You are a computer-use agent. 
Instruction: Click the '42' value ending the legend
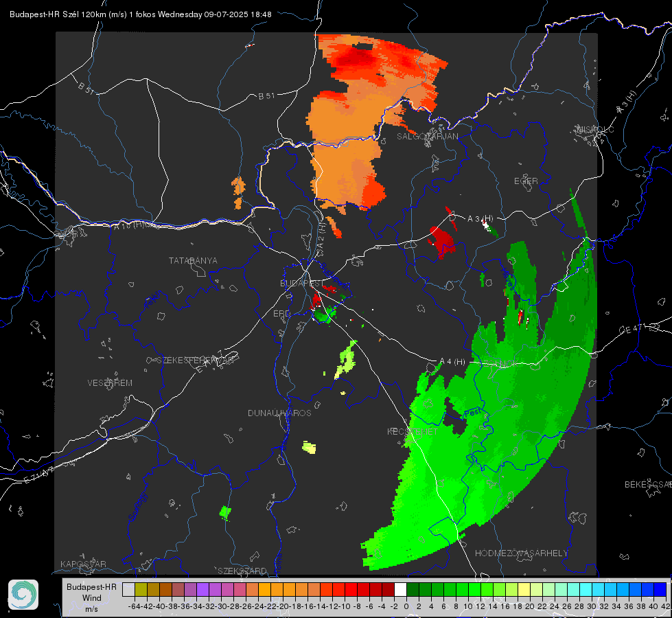click(x=665, y=606)
